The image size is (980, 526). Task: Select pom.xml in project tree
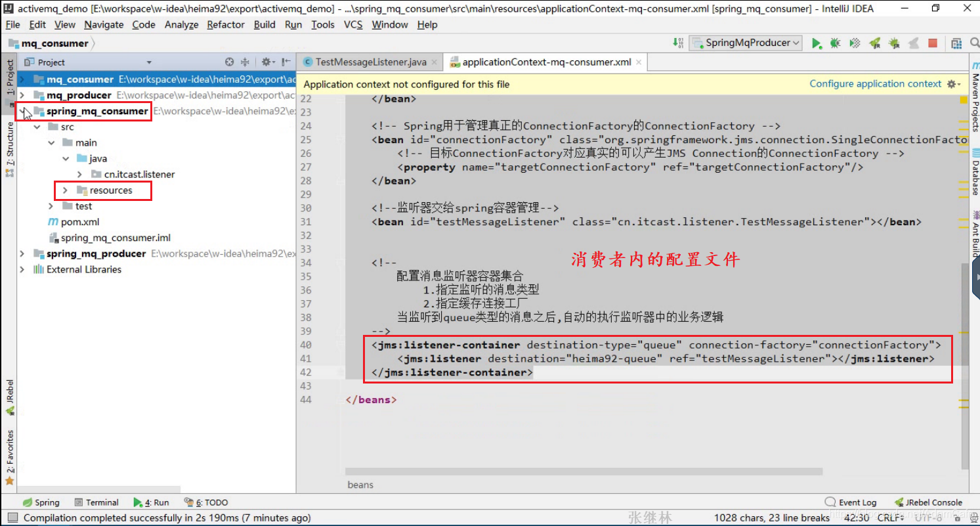[80, 222]
